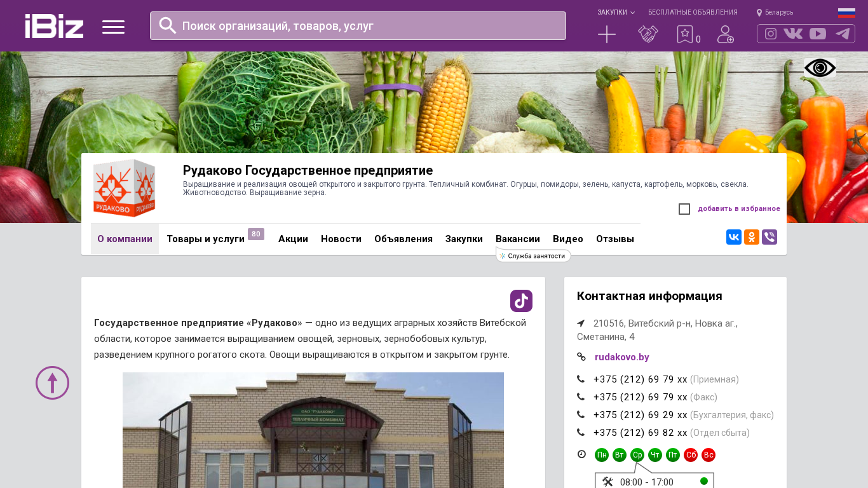Open Бесплатные объявления link
This screenshot has width=868, height=488.
[x=693, y=12]
